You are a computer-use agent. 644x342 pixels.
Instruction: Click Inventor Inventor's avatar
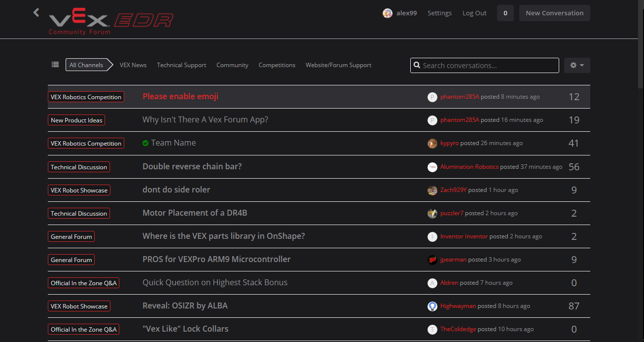tap(432, 237)
